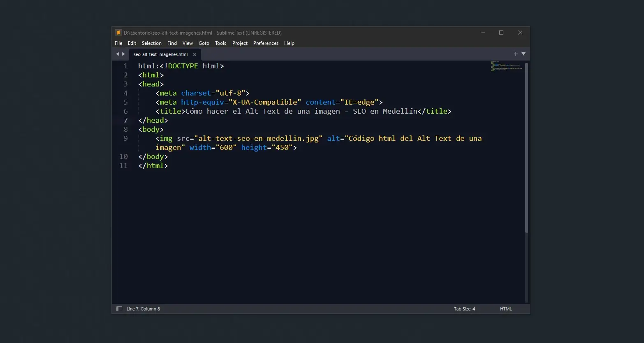This screenshot has width=644, height=343.
Task: Click the Line 7, Column 8 status indicator
Action: click(x=143, y=308)
